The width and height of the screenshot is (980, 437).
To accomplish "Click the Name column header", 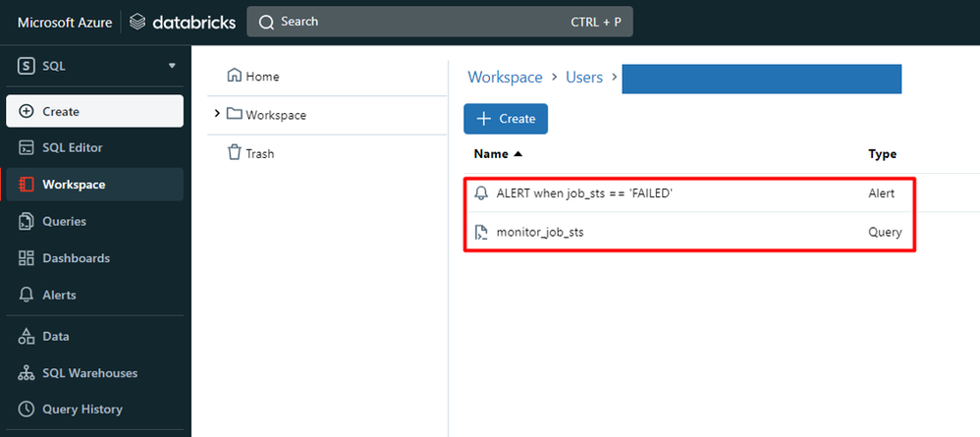I will 491,154.
